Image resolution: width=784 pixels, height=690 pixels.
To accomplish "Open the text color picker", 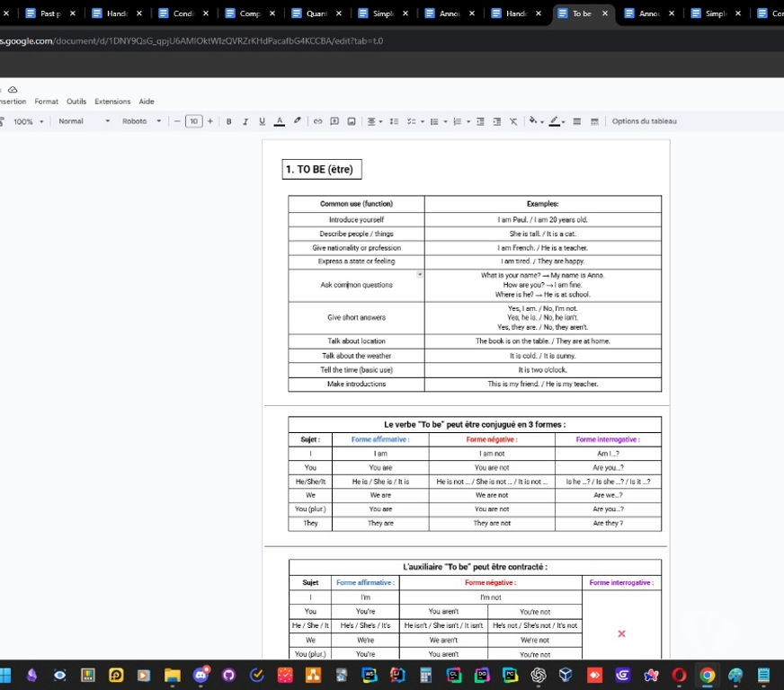I will point(279,121).
